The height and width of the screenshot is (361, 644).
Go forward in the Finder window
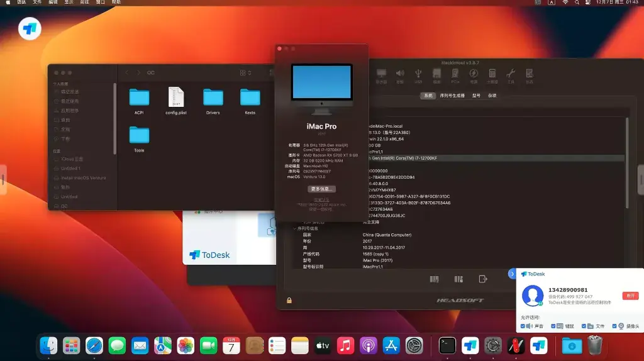coord(138,73)
